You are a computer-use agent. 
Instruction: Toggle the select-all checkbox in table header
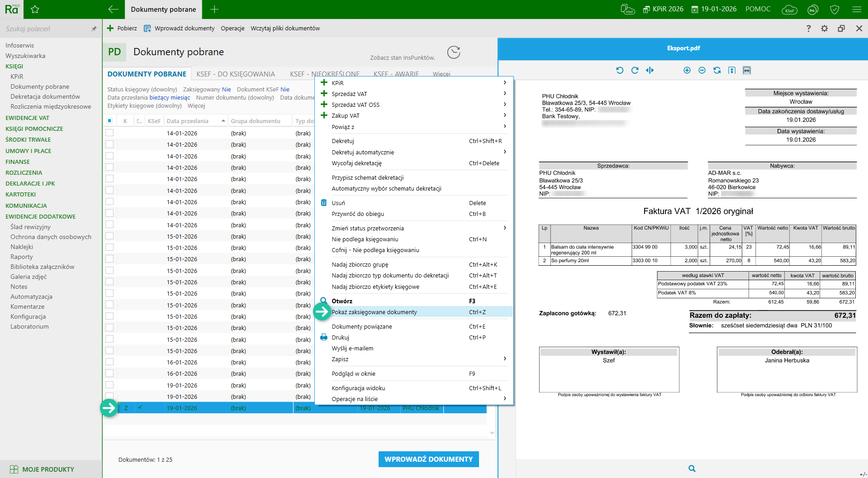(109, 121)
